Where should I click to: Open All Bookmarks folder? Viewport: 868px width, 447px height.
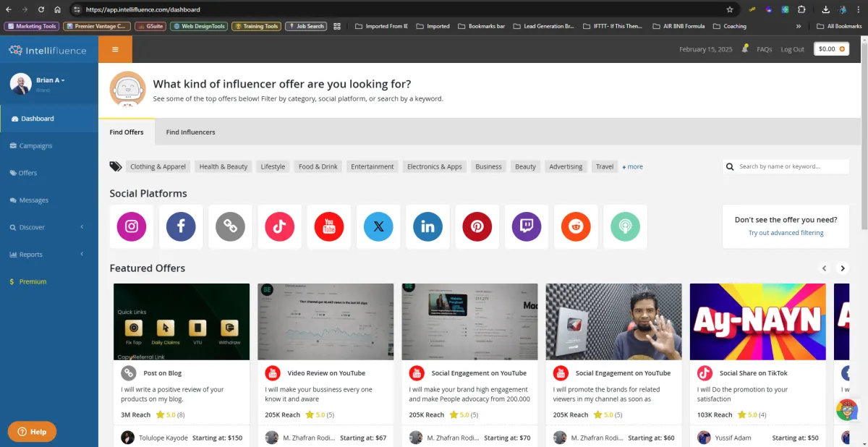[x=839, y=26]
